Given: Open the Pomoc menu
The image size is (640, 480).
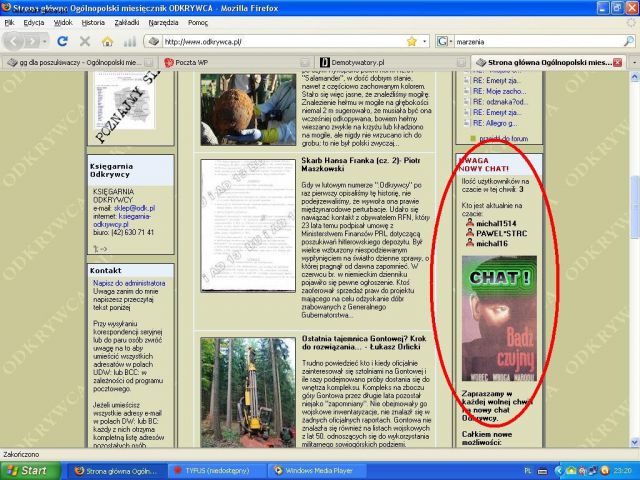Looking at the screenshot, I should pyautogui.click(x=198, y=23).
